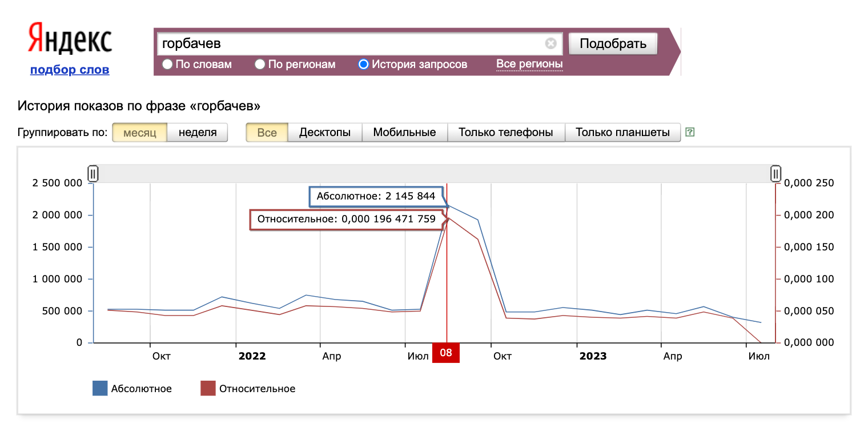Screen dimensions: 868x439
Task: Switch to the Только планшеты tab
Action: 622,133
